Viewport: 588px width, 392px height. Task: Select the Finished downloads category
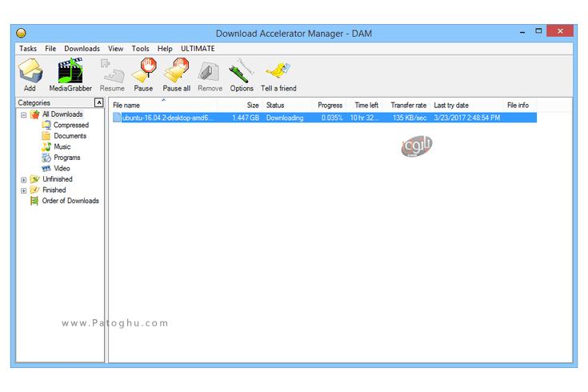click(54, 190)
